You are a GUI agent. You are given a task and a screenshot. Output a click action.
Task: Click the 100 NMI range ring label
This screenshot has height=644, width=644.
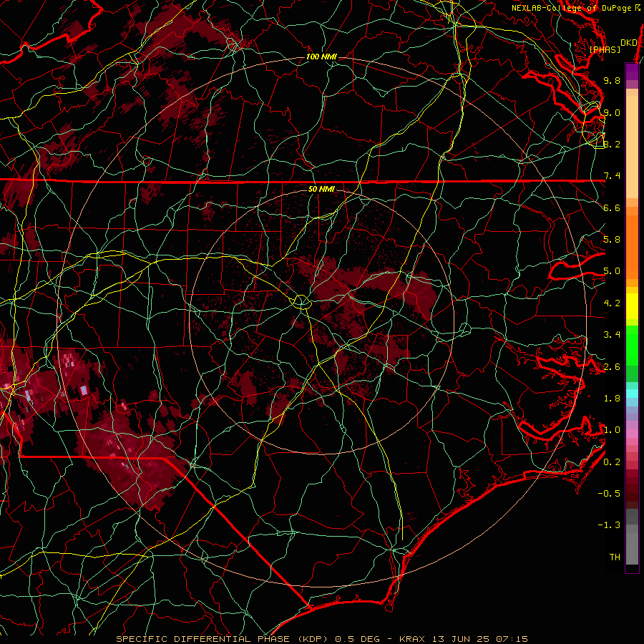pos(321,57)
